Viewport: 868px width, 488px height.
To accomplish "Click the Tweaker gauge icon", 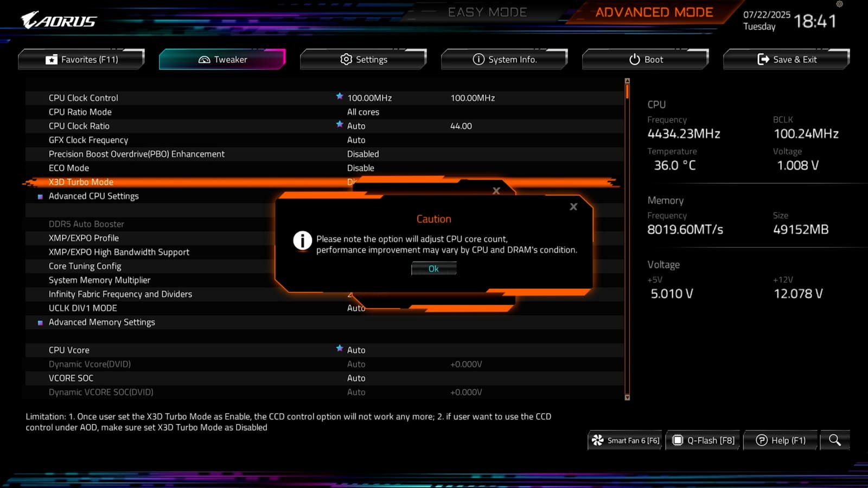I will click(204, 60).
